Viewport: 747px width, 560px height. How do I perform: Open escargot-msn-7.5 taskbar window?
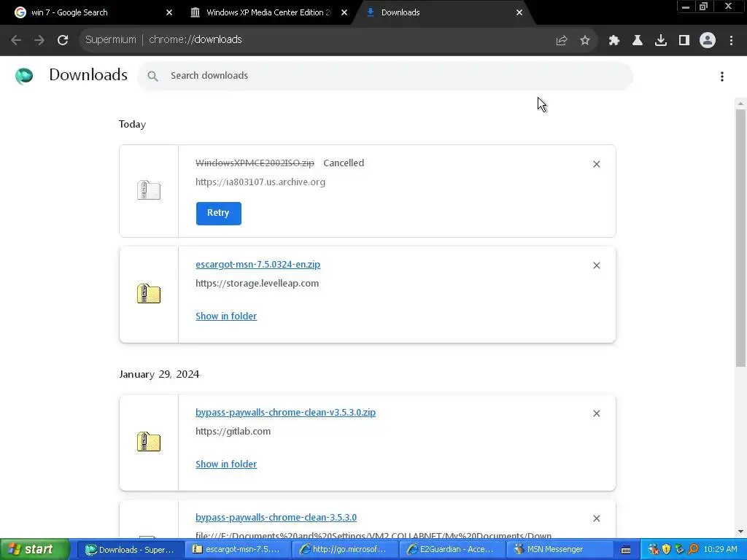pos(237,550)
